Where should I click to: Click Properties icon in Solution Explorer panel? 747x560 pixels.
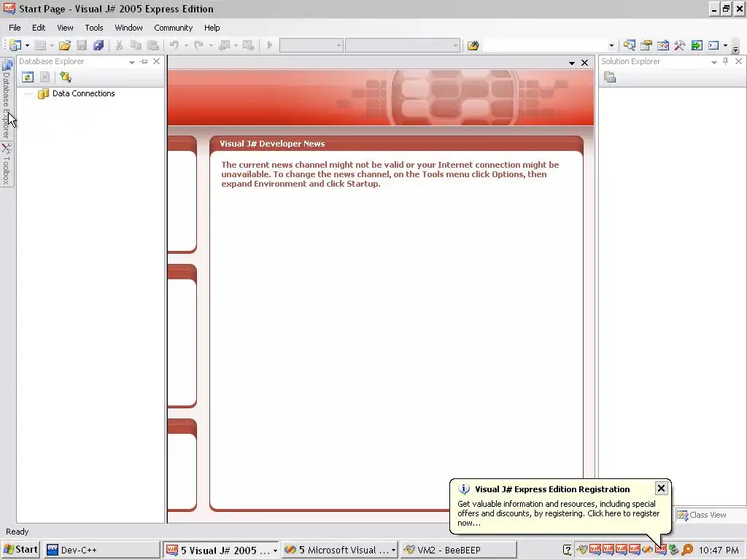(610, 77)
